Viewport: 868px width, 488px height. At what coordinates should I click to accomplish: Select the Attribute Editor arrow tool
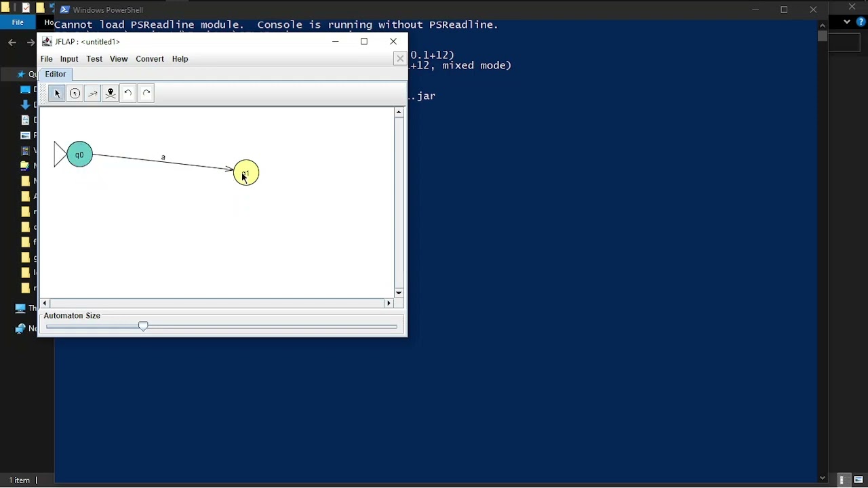click(57, 94)
